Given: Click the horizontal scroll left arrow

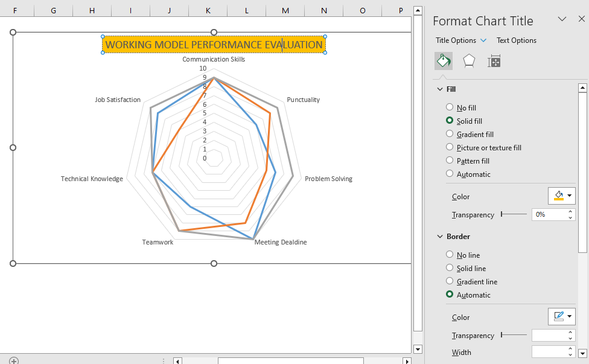Looking at the screenshot, I should 177,361.
